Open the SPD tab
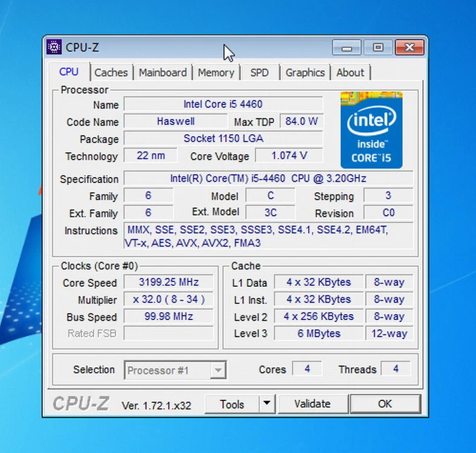The width and height of the screenshot is (476, 453). [x=260, y=72]
